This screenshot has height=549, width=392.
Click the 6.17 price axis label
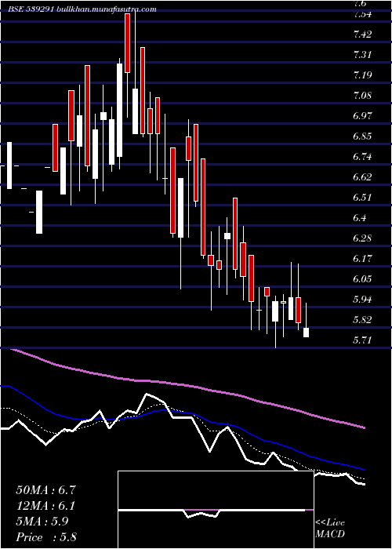click(x=362, y=259)
